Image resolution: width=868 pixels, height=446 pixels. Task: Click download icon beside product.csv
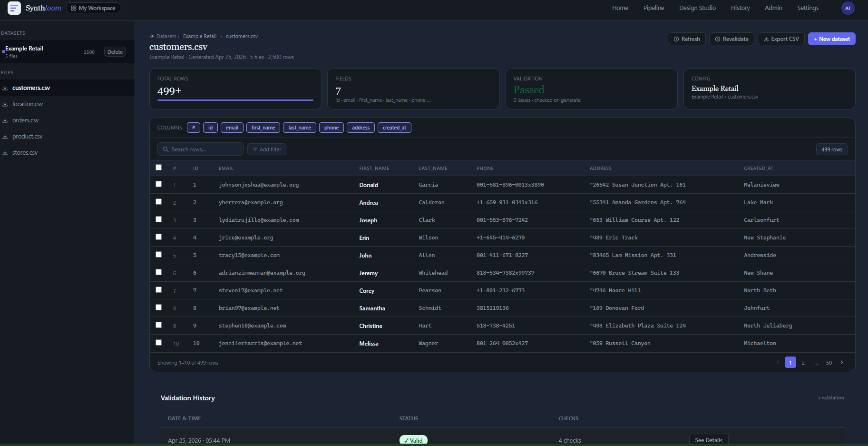[5, 137]
